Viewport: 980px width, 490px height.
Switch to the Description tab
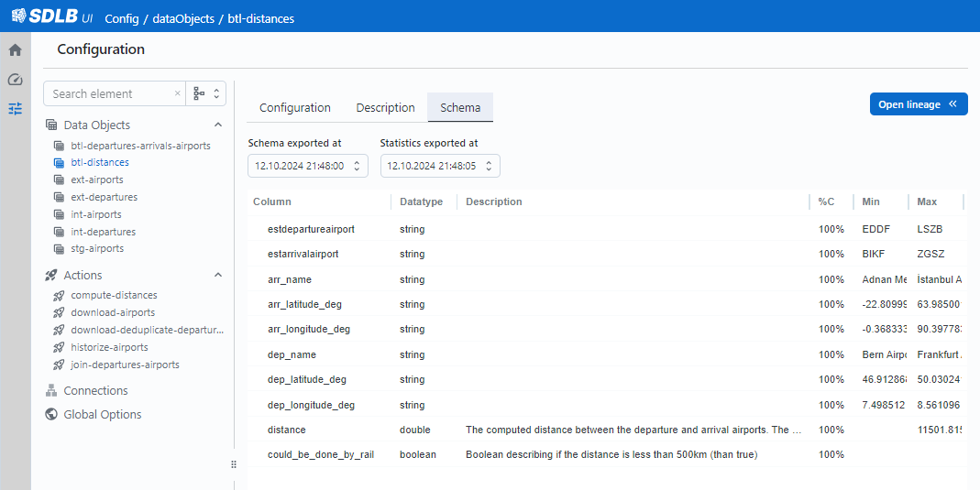[x=385, y=108]
